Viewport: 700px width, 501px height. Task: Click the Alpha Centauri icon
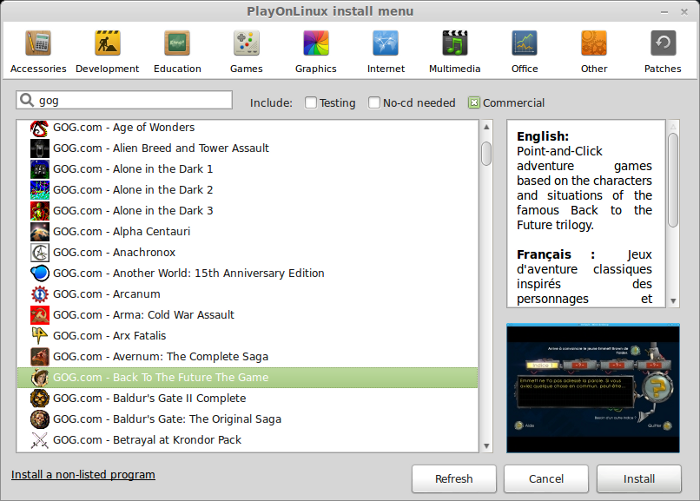[x=40, y=232]
